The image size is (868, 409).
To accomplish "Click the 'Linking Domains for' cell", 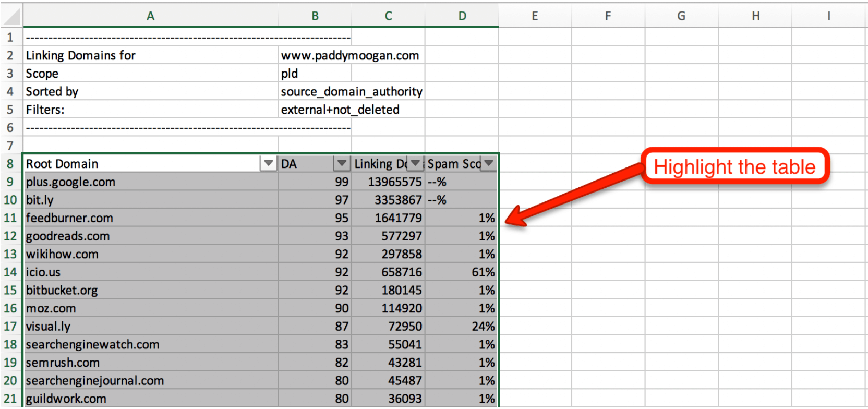I will tap(151, 55).
